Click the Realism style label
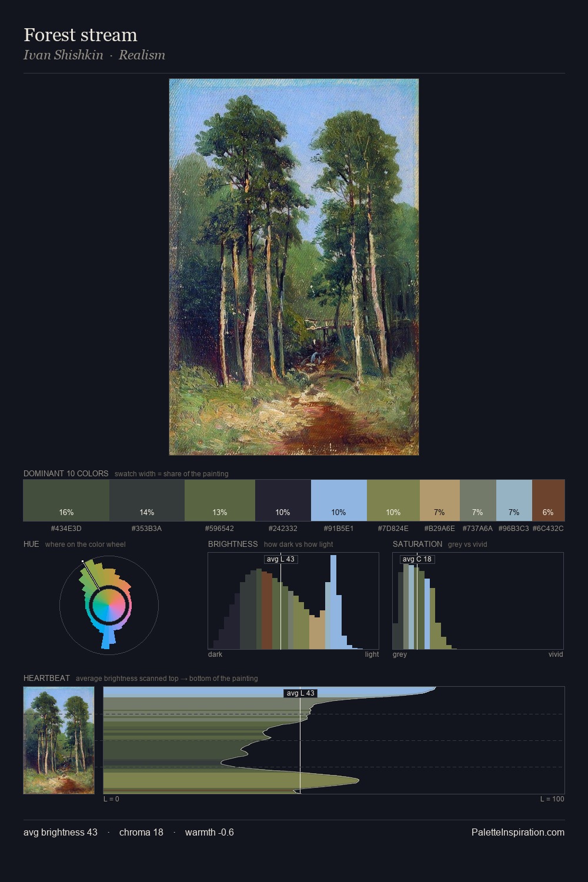Image resolution: width=588 pixels, height=882 pixels. (x=142, y=55)
